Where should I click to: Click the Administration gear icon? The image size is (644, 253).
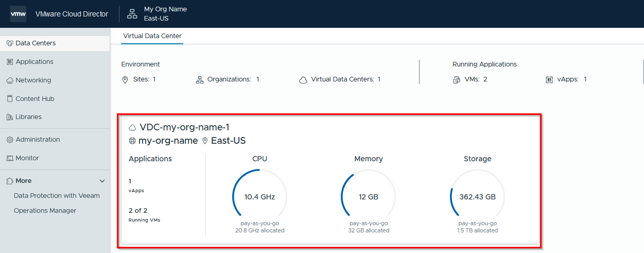[10, 140]
